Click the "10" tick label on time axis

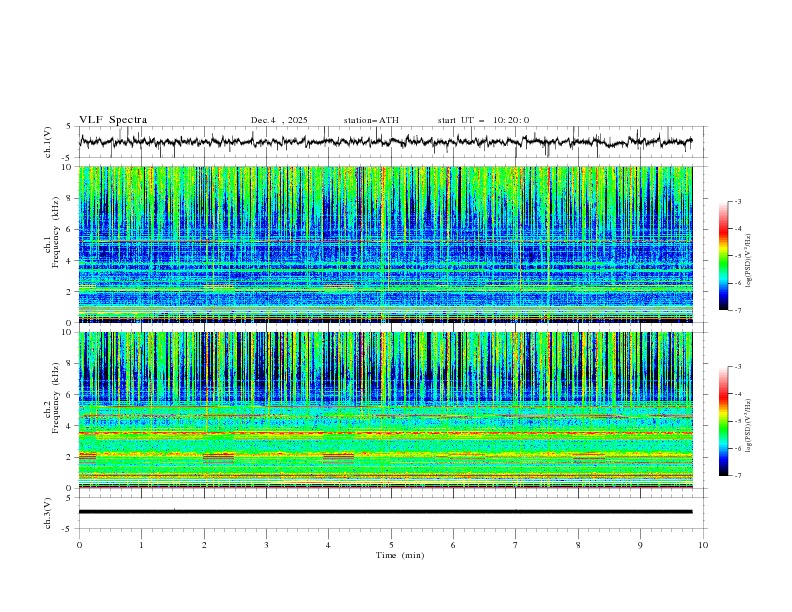pyautogui.click(x=703, y=545)
